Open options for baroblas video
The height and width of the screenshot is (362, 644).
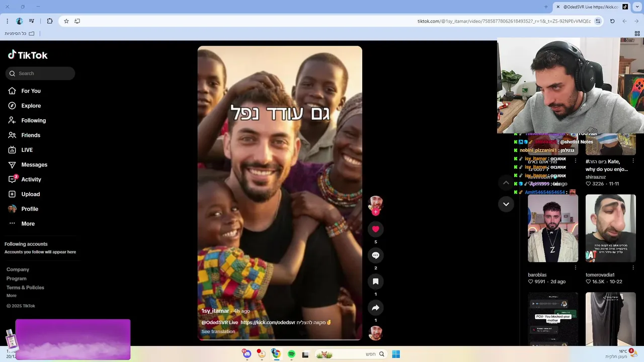point(576,268)
